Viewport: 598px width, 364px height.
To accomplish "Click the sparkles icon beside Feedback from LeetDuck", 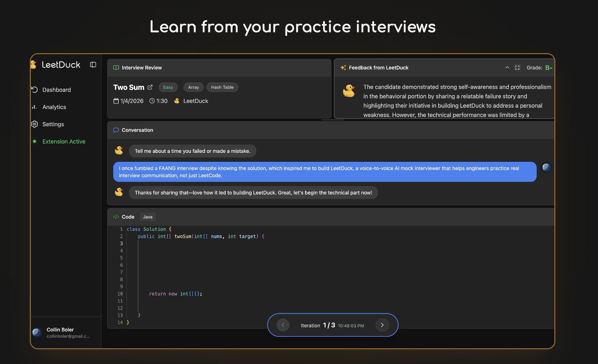I will [x=343, y=68].
